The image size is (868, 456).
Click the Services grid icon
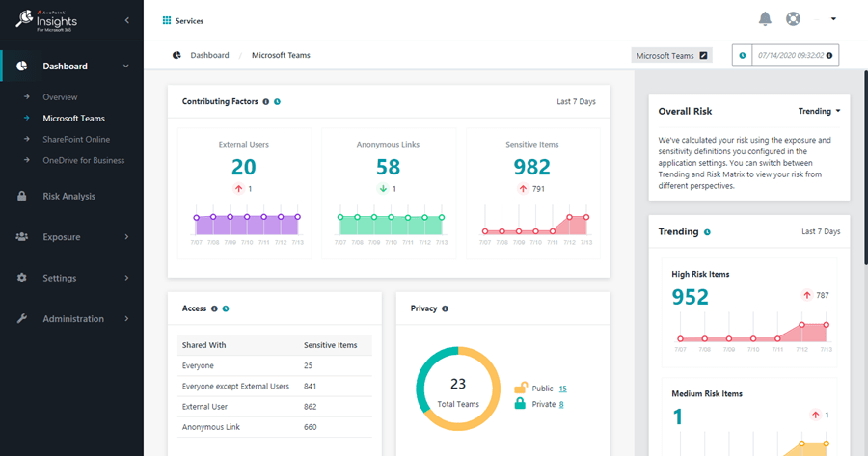[167, 20]
